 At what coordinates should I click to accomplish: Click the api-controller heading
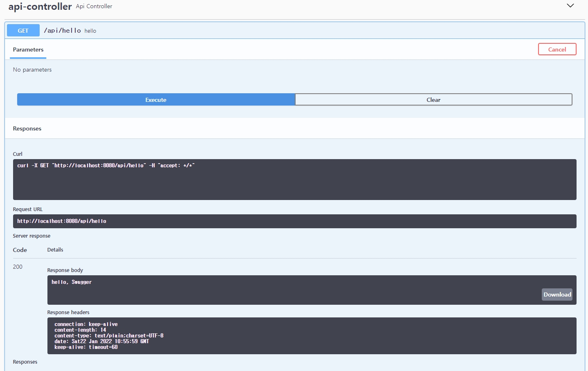[x=40, y=7]
